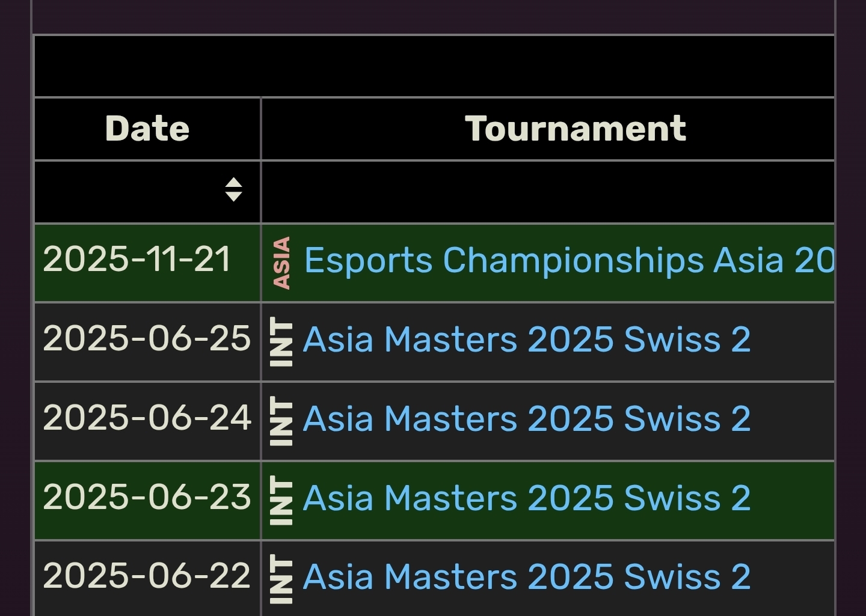Click the ASIA region badge

[281, 263]
